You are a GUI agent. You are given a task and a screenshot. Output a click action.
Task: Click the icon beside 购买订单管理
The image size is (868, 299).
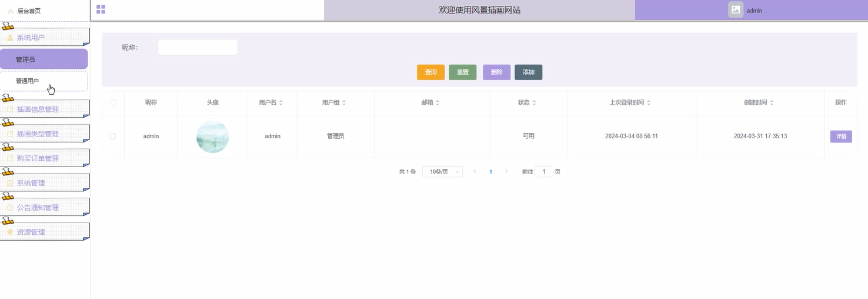click(10, 159)
